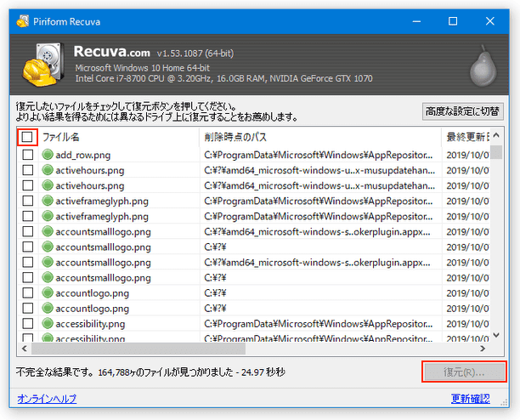
Task: Check the box for add_row.png
Action: (x=28, y=155)
